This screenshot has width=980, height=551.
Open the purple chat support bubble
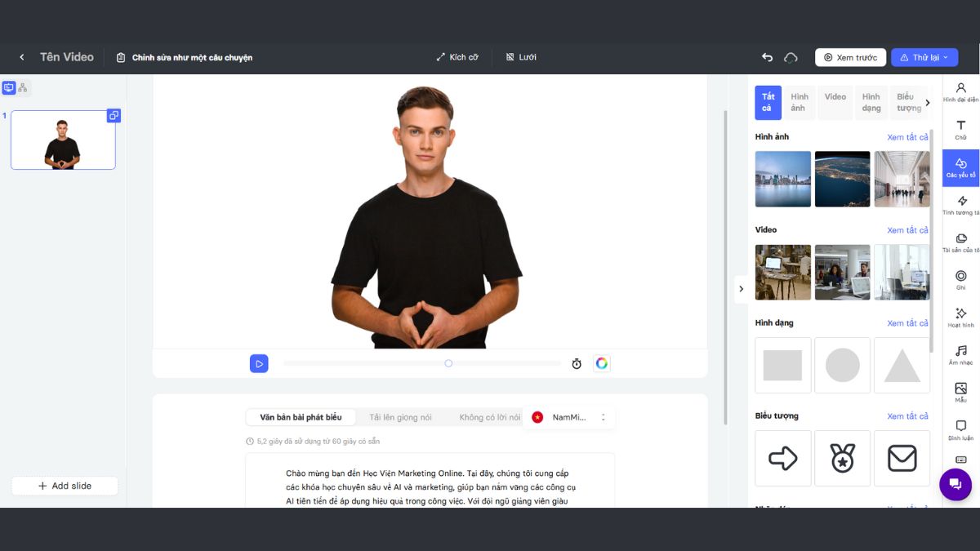pyautogui.click(x=955, y=485)
